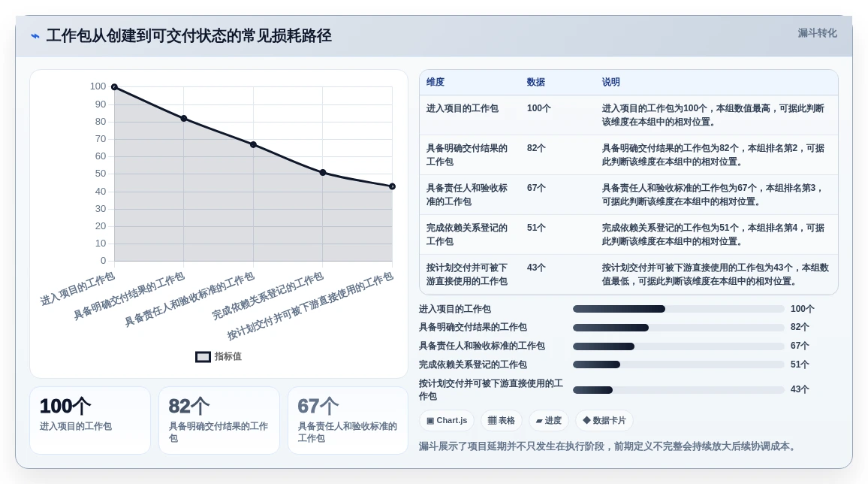Click the description mentioning 本组数值最低

click(x=716, y=274)
